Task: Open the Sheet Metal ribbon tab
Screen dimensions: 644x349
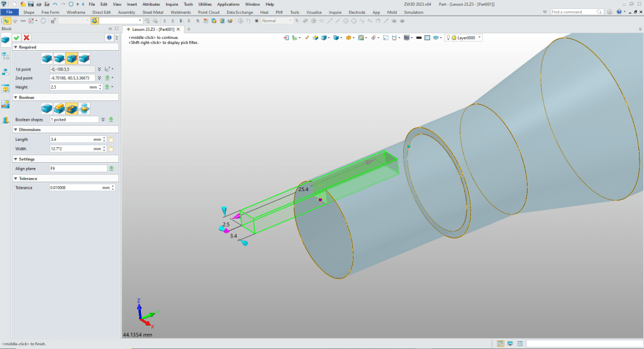Action: click(x=152, y=12)
